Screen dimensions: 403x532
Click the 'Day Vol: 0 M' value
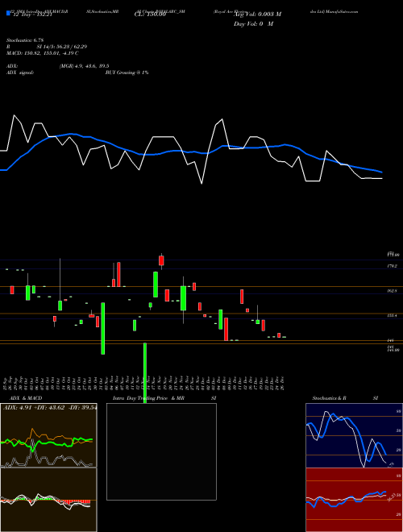pos(253,24)
